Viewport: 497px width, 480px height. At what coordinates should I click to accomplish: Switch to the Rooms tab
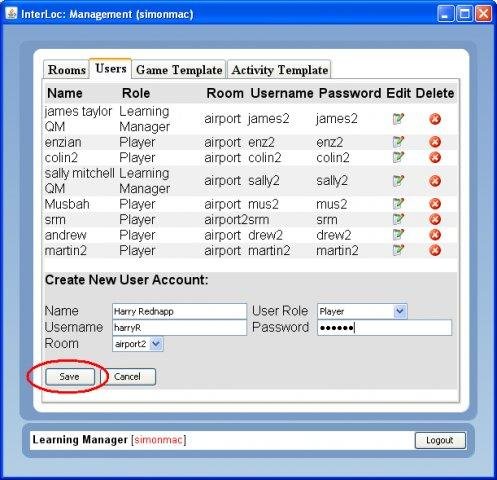click(67, 70)
